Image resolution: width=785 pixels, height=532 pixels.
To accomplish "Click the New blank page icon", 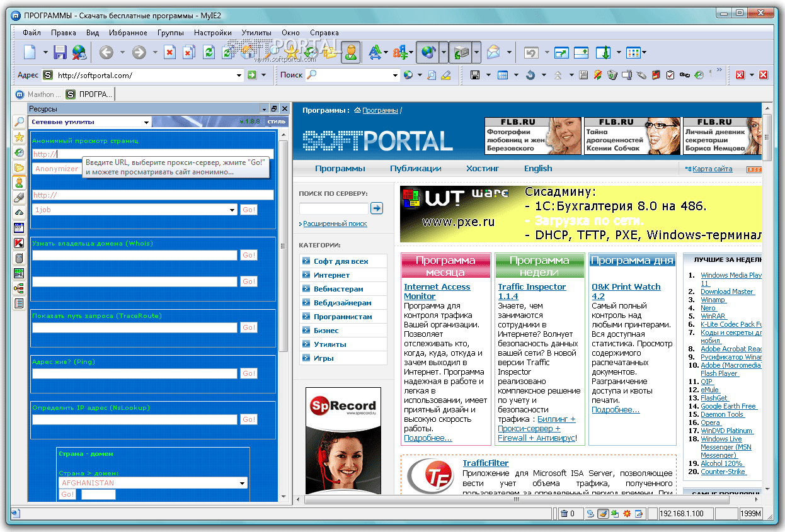I will pos(30,52).
